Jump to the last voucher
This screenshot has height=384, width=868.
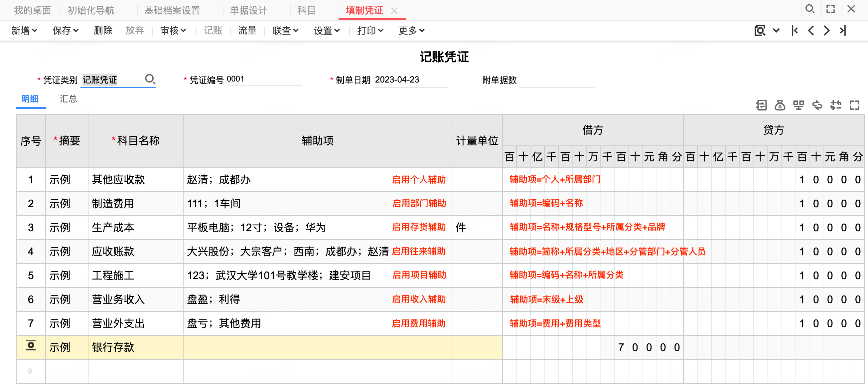tap(843, 31)
